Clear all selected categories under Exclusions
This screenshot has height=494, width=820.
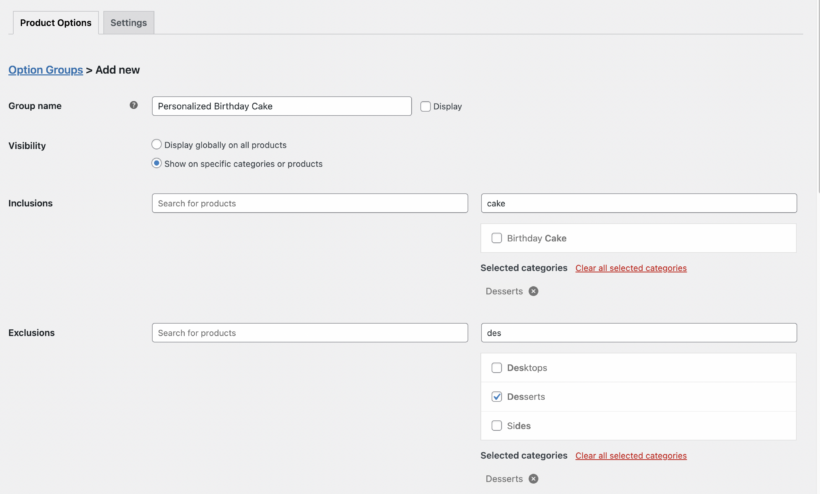(x=631, y=456)
